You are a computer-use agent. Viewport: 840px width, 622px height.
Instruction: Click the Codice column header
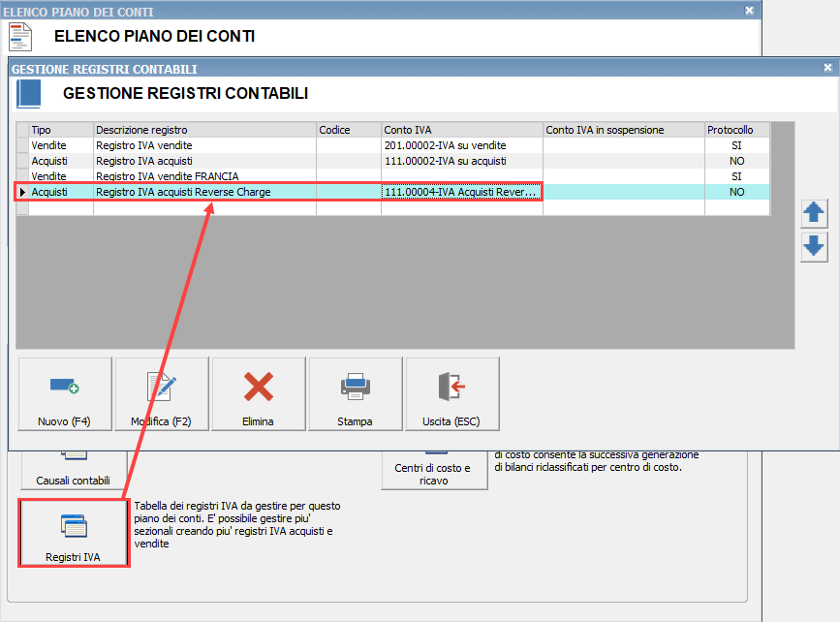(x=349, y=130)
